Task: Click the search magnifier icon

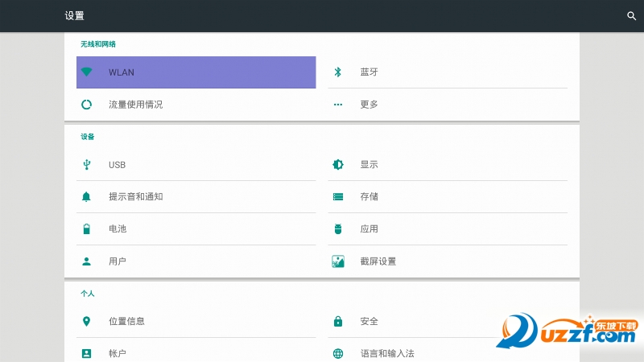Action: point(631,16)
